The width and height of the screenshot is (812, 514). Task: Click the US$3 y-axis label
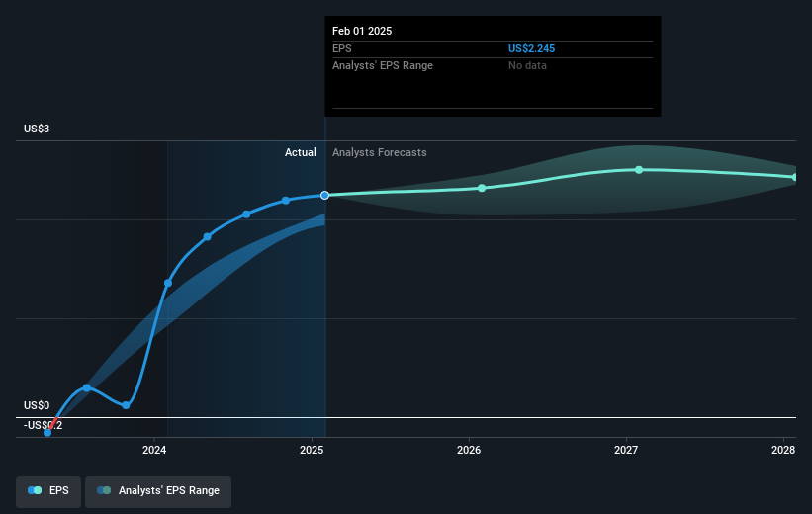tap(37, 128)
